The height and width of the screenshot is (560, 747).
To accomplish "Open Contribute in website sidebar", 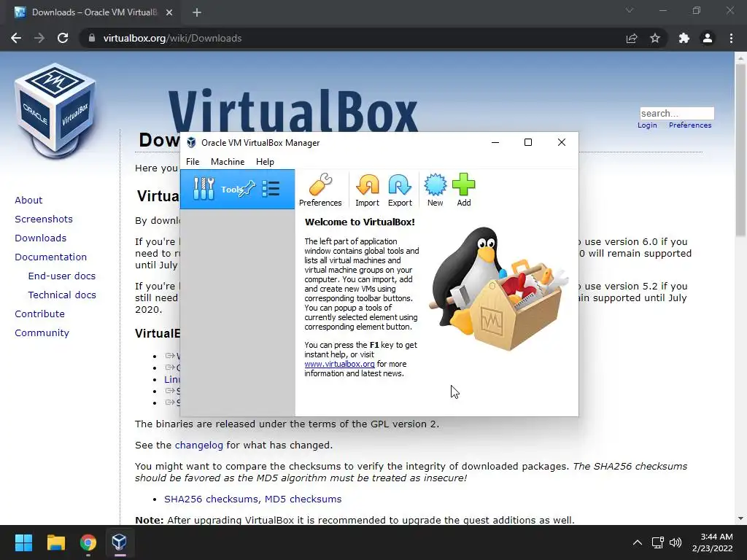I will [x=39, y=314].
